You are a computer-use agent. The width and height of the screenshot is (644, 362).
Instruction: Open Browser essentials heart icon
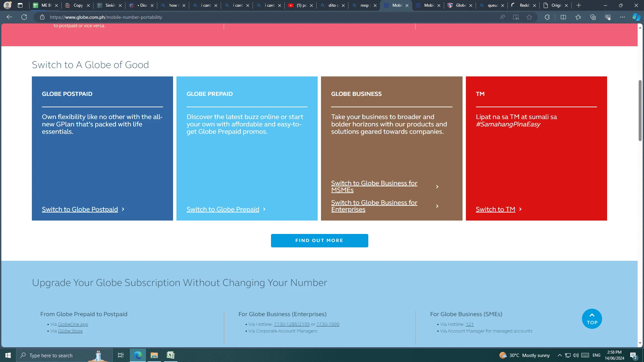pyautogui.click(x=608, y=17)
